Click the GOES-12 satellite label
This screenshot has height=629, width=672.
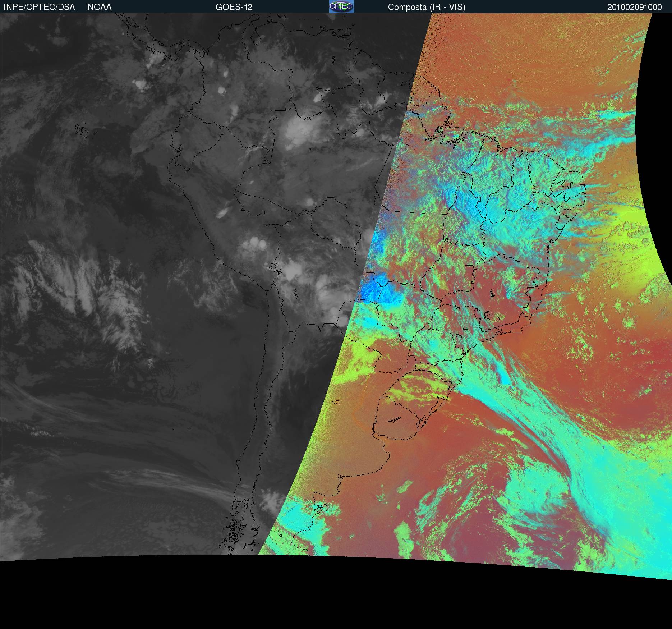point(234,7)
